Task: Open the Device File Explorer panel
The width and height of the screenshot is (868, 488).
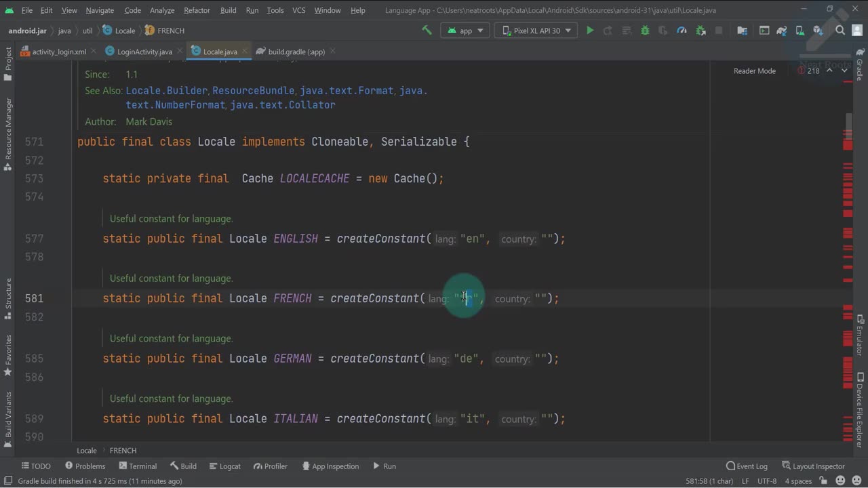Action: click(x=860, y=410)
